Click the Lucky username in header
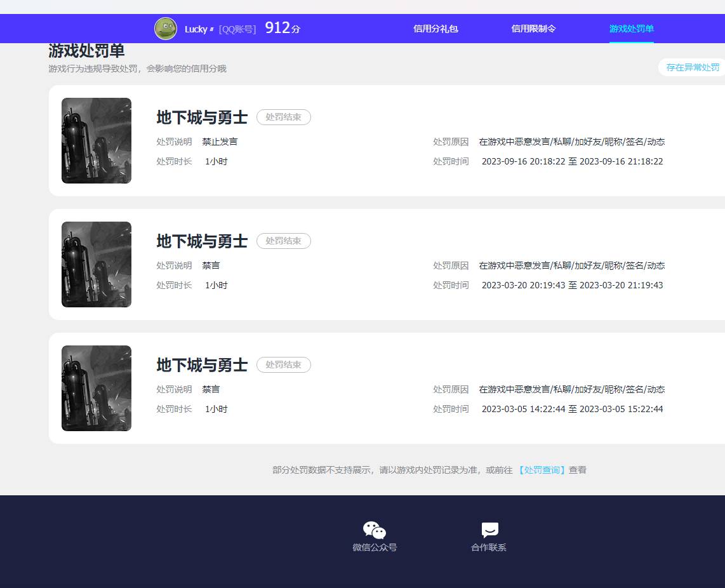Screen dimensions: 725x588 tap(196, 29)
